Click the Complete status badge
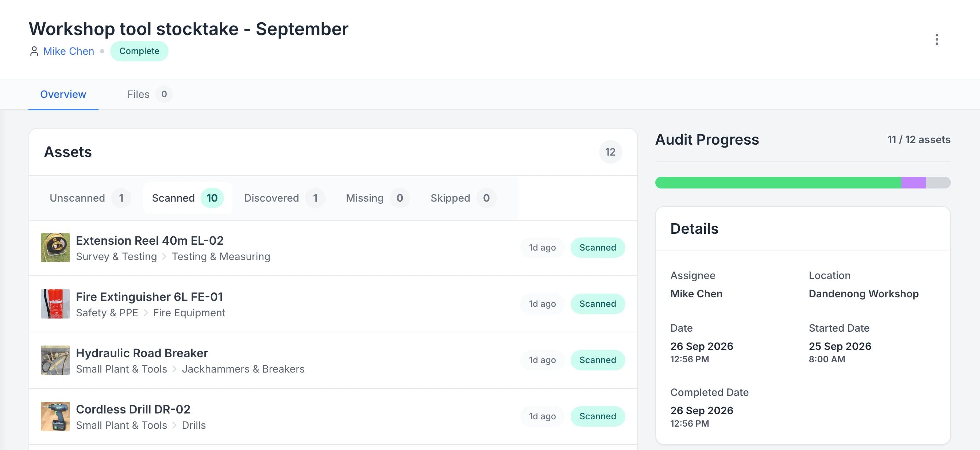Image resolution: width=980 pixels, height=450 pixels. click(139, 51)
